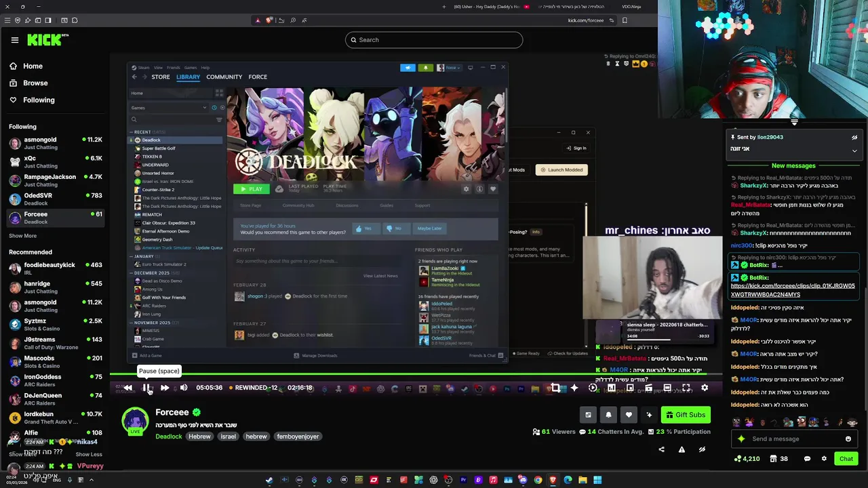Switch to Steam LIBRARY tab
This screenshot has height=488, width=868.
click(x=188, y=77)
